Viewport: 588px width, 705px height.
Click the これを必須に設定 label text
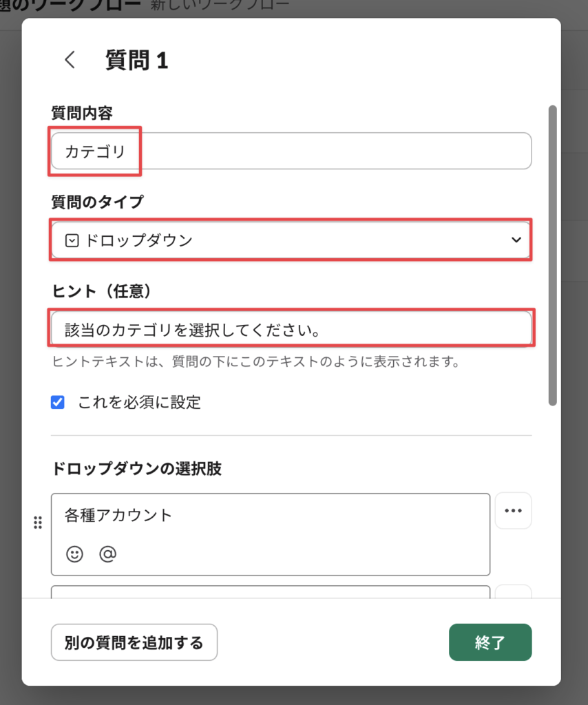click(x=139, y=403)
